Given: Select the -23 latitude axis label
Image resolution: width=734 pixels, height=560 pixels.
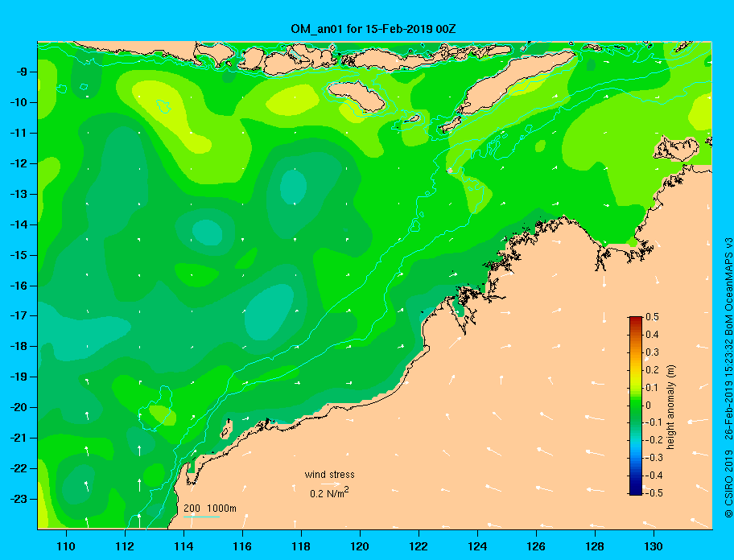Looking at the screenshot, I should point(19,499).
